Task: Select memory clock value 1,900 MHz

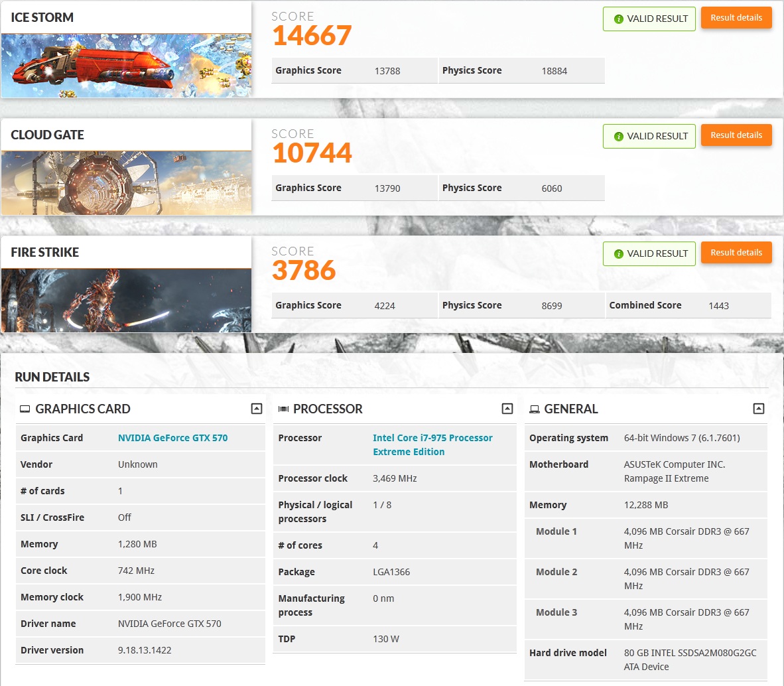Action: (140, 597)
